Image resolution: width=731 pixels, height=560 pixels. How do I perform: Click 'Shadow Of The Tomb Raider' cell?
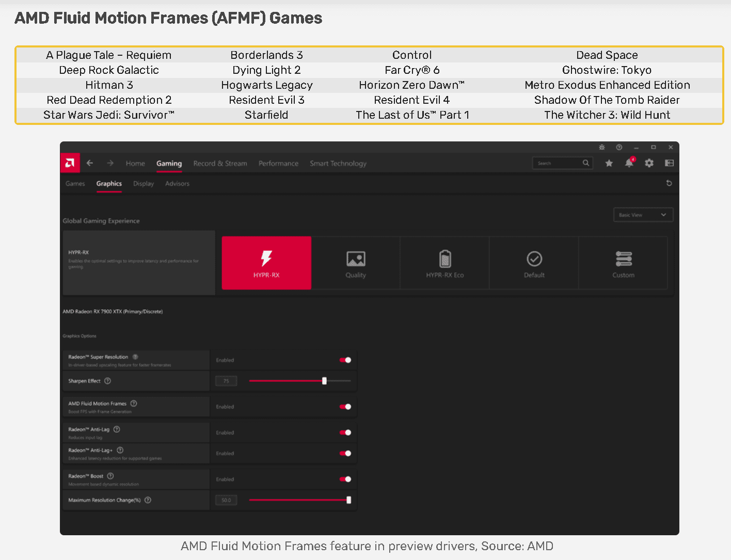pos(607,100)
